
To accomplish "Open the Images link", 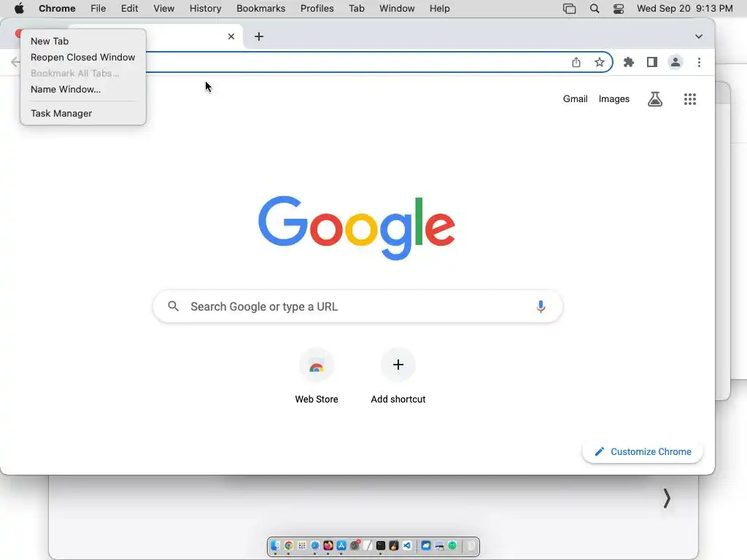I will tap(614, 99).
